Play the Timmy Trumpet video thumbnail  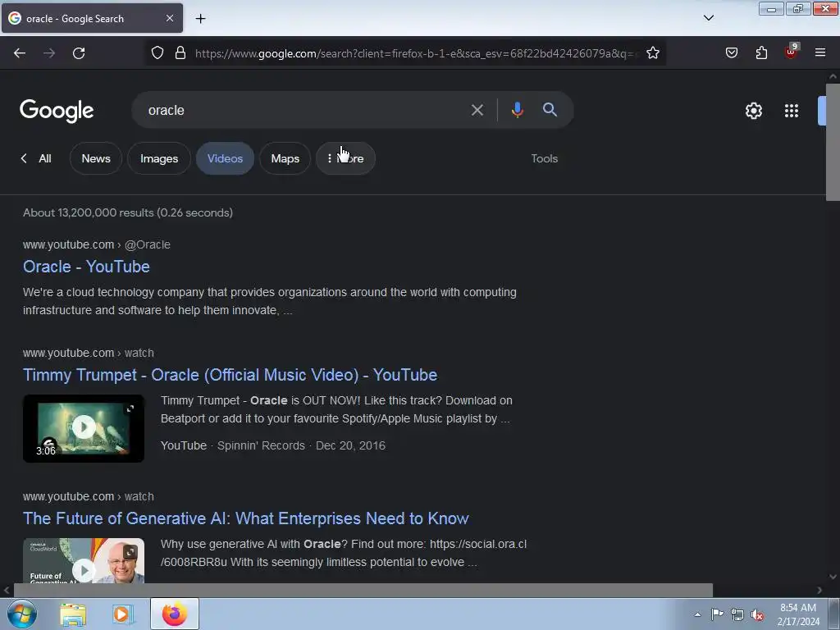tap(84, 428)
